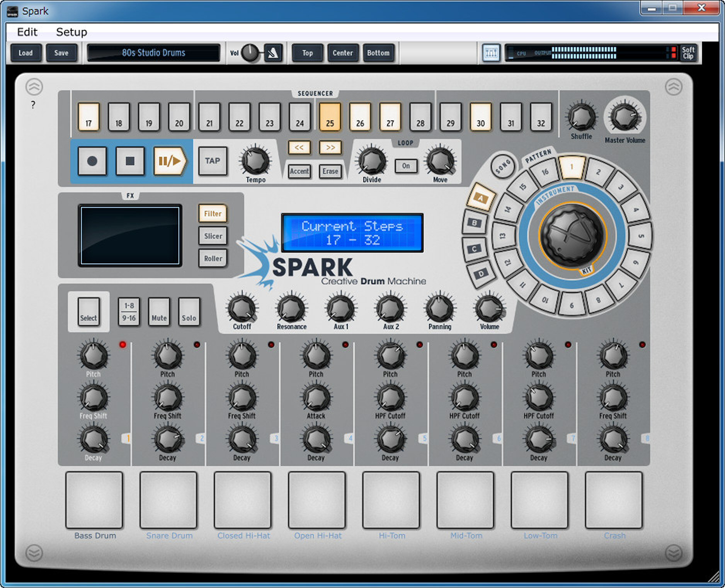This screenshot has width=725, height=588.
Task: Open the mixer view icon
Action: tap(491, 53)
